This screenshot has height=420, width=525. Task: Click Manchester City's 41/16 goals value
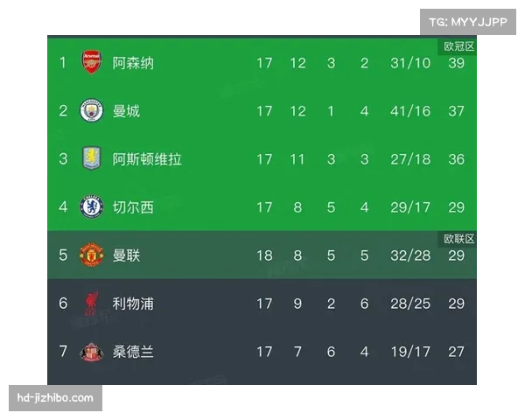coord(411,111)
